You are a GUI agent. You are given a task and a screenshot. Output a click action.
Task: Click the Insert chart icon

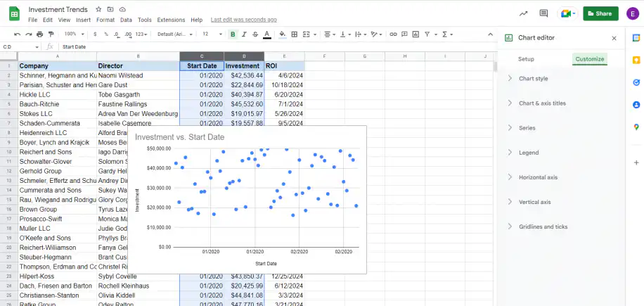pyautogui.click(x=416, y=34)
